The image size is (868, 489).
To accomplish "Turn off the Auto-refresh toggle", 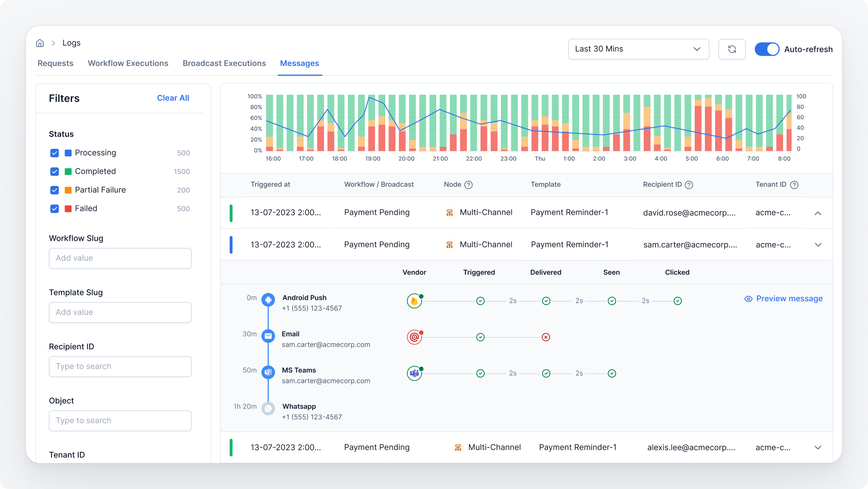I will tap(767, 49).
